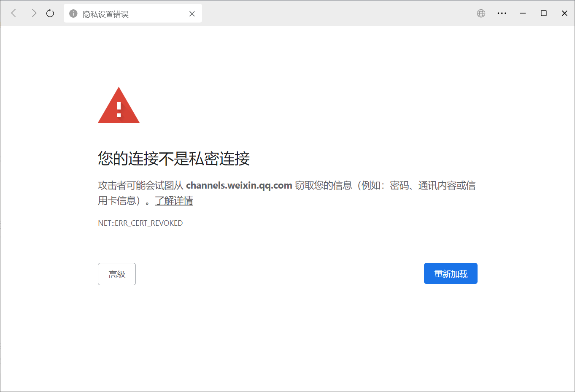Open the globe icon in title bar
The height and width of the screenshot is (392, 575).
(481, 14)
